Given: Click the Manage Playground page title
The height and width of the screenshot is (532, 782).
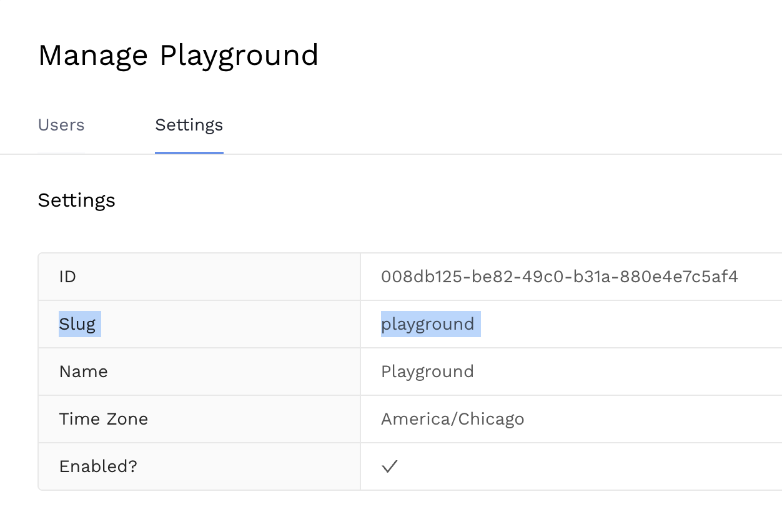Looking at the screenshot, I should click(x=178, y=55).
